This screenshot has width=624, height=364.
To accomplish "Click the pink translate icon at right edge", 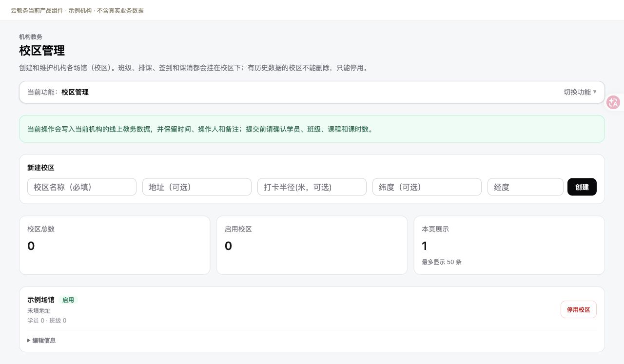I will click(x=613, y=102).
